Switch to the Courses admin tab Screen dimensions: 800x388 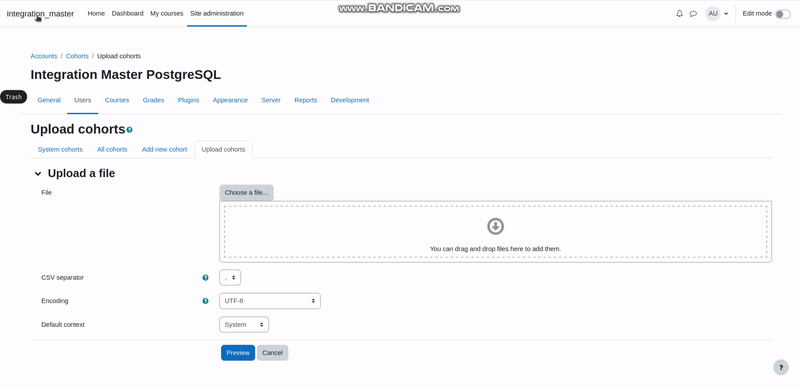pos(117,100)
